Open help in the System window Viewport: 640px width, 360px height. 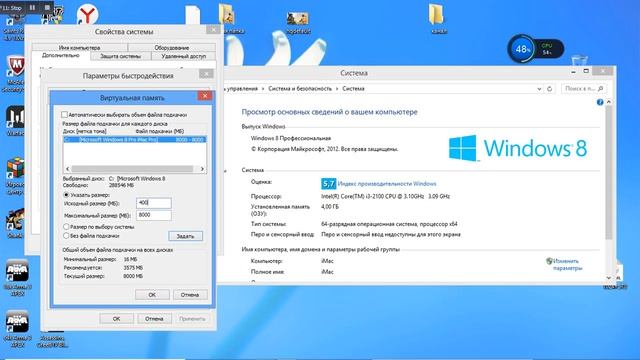pyautogui.click(x=600, y=102)
